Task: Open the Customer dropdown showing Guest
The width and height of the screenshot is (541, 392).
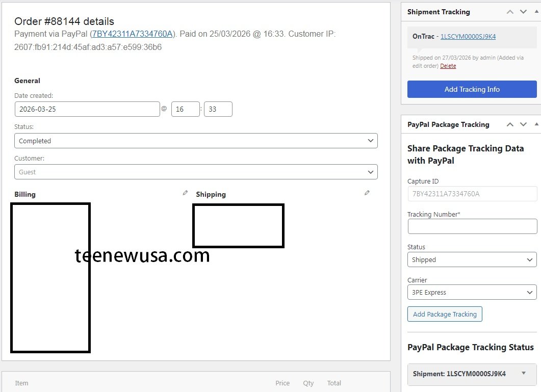Action: [196, 172]
